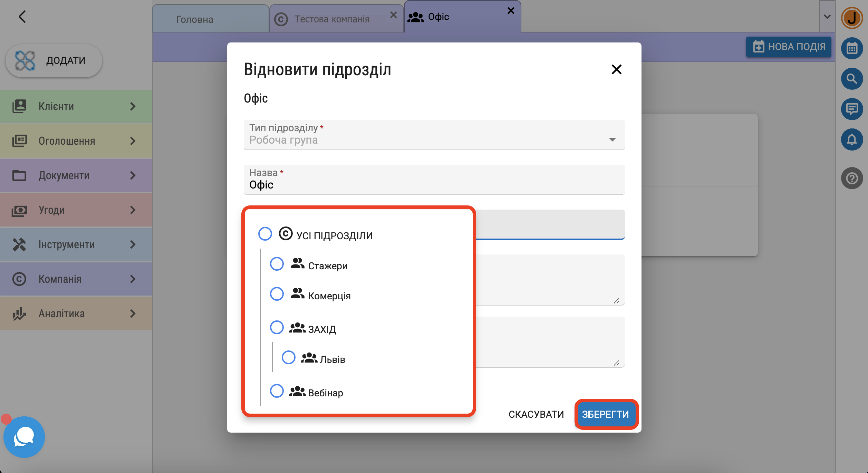Click the Назва input field

click(x=434, y=184)
